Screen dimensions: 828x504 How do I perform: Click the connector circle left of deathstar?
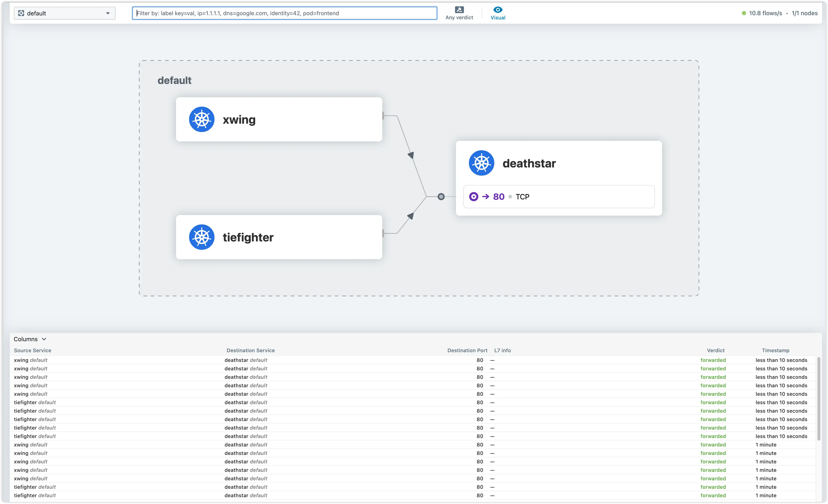441,197
